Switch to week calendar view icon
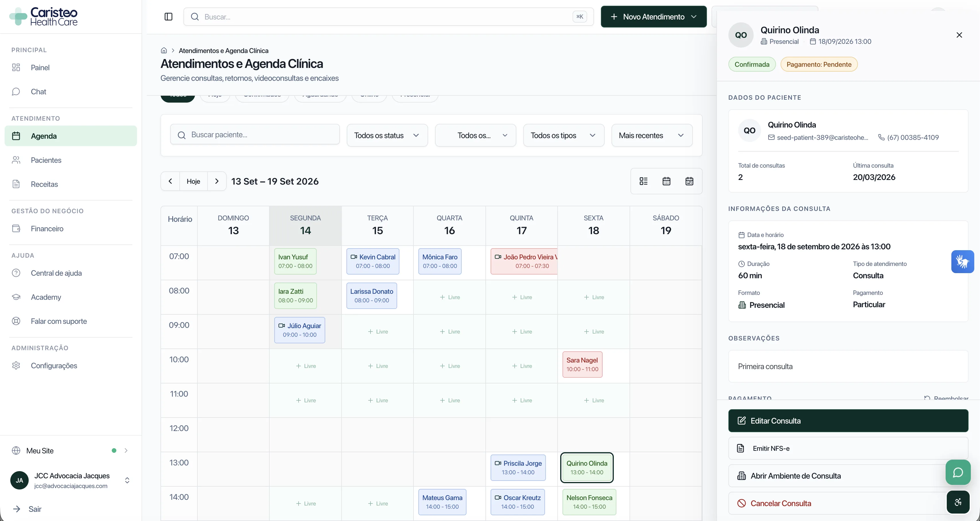 [x=689, y=181]
